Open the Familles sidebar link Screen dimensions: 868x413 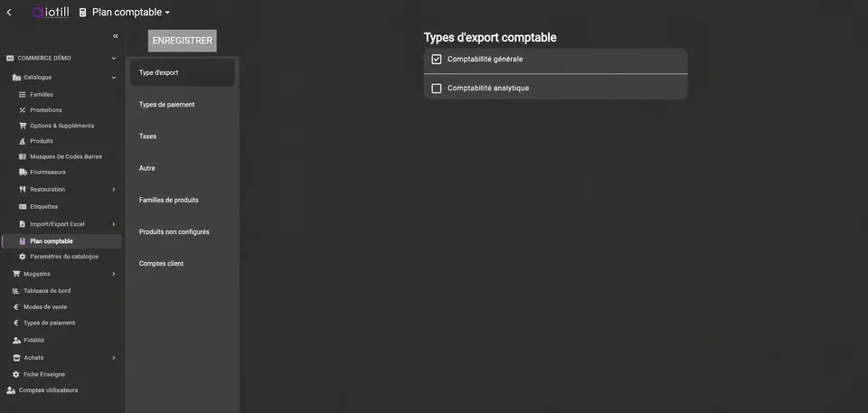point(42,95)
